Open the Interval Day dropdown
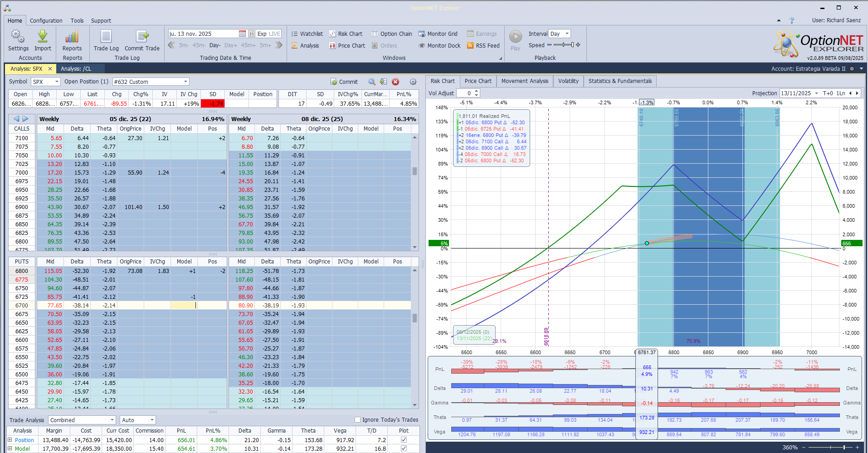 567,34
